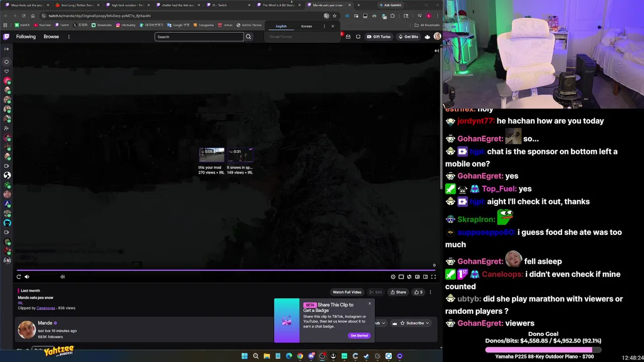Viewport: 644px width, 362px height.
Task: Seek on the clip progress bar
Action: [x=226, y=270]
